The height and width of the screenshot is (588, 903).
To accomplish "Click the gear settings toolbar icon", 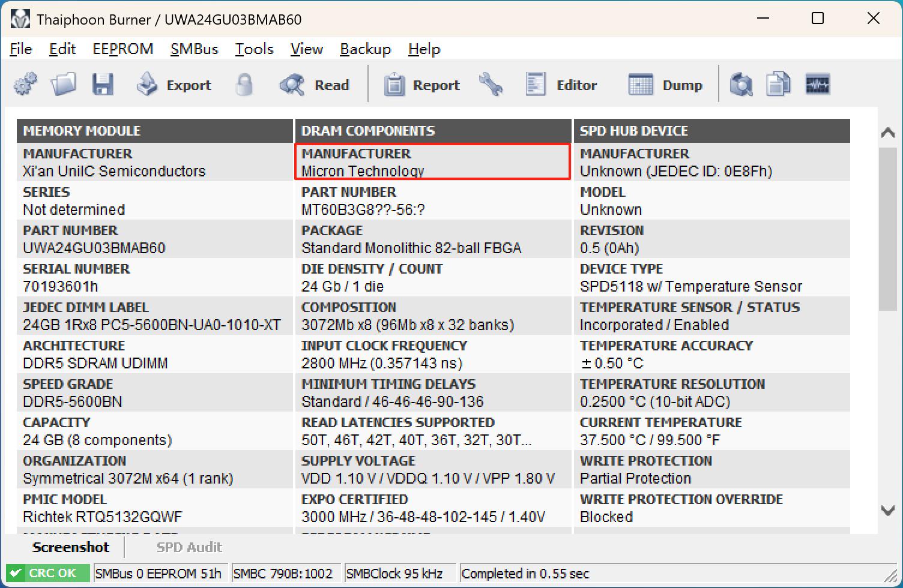I will coord(25,85).
